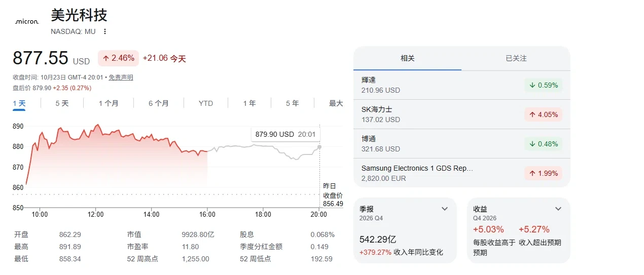Click the 542.29亿 quarterly revenue figure

[x=378, y=239]
